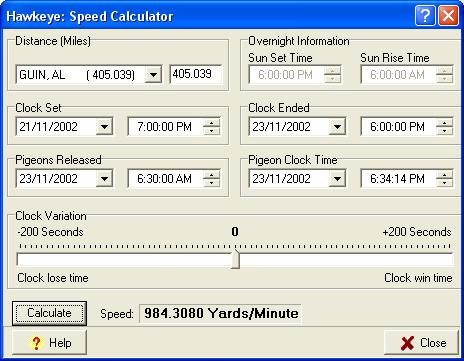Click the Clock Set 7:00:00 PM time field
This screenshot has width=464, height=361.
click(165, 127)
